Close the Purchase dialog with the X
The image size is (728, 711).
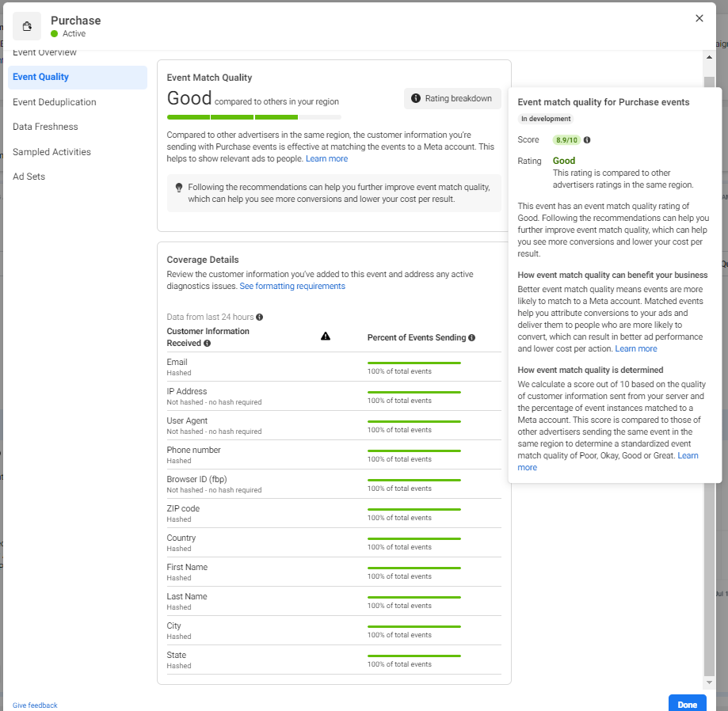699,18
